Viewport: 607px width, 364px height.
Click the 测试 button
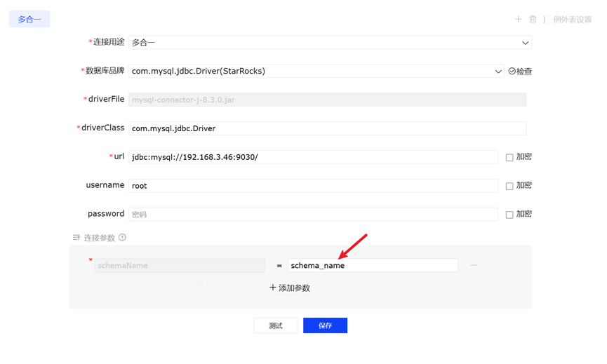[x=276, y=325]
